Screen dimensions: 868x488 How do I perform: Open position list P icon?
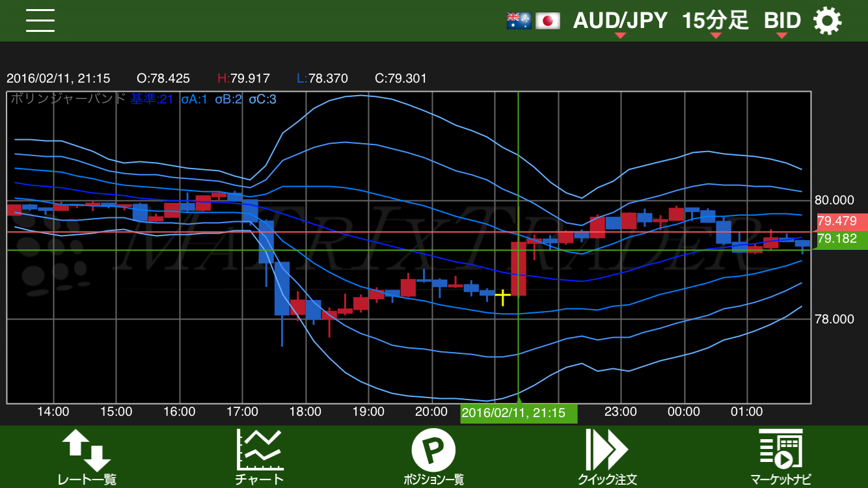tap(433, 450)
